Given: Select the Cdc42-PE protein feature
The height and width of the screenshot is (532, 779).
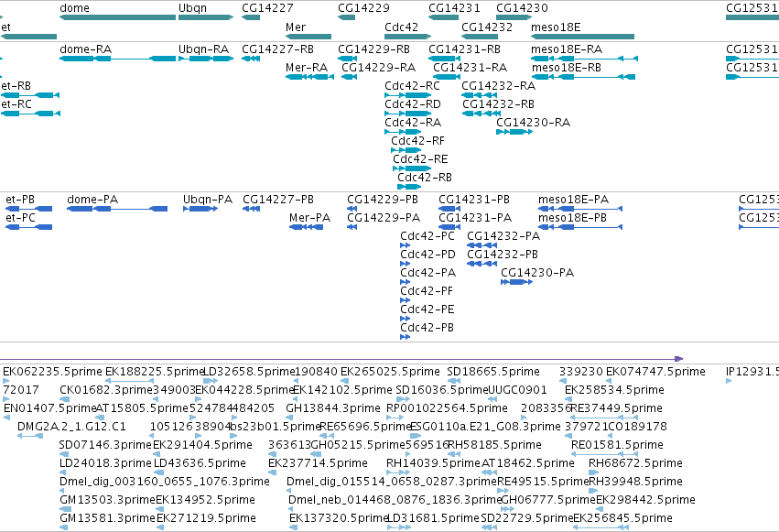Looking at the screenshot, I should coord(406,319).
